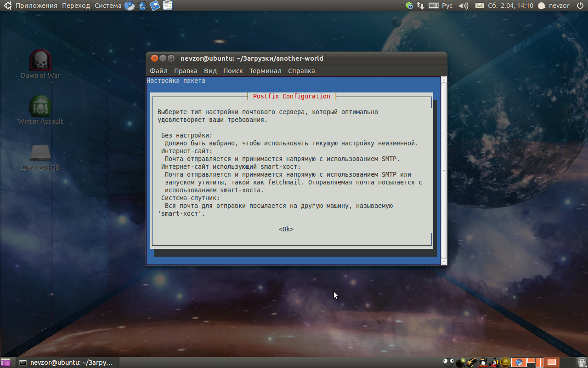
Task: Select the Диск 268 GB drive icon
Action: click(x=40, y=157)
